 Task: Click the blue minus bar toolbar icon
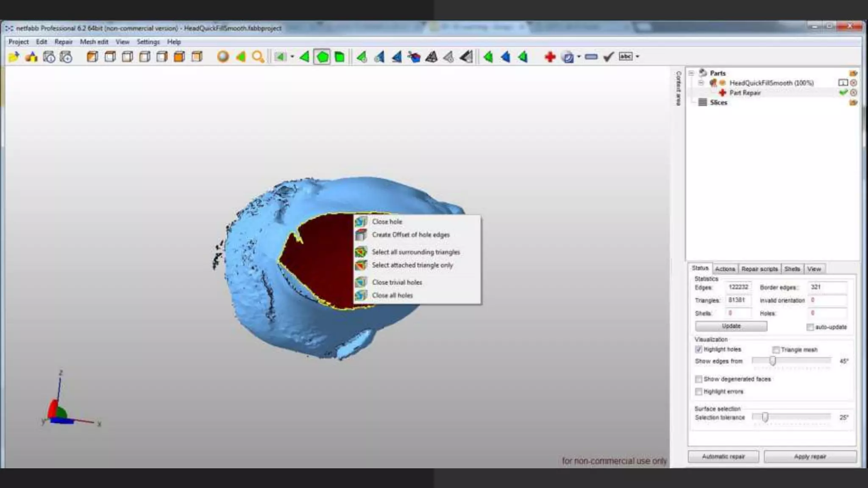pos(591,57)
